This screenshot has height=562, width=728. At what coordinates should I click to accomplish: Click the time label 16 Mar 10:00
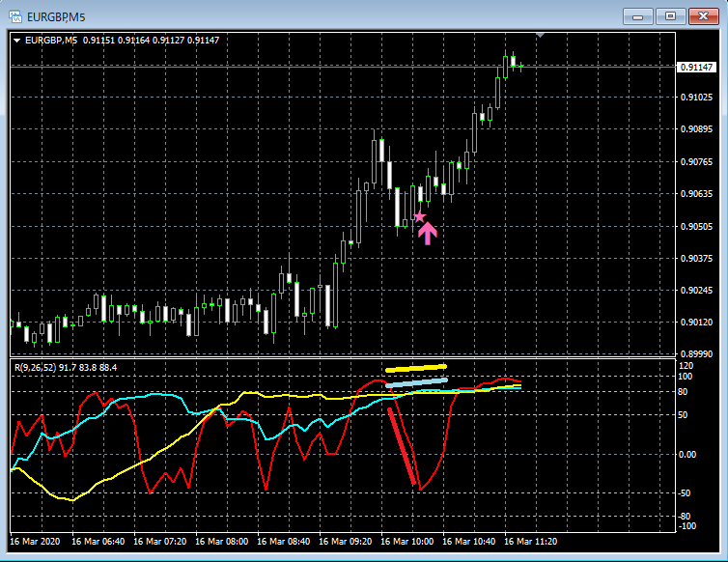(x=407, y=541)
